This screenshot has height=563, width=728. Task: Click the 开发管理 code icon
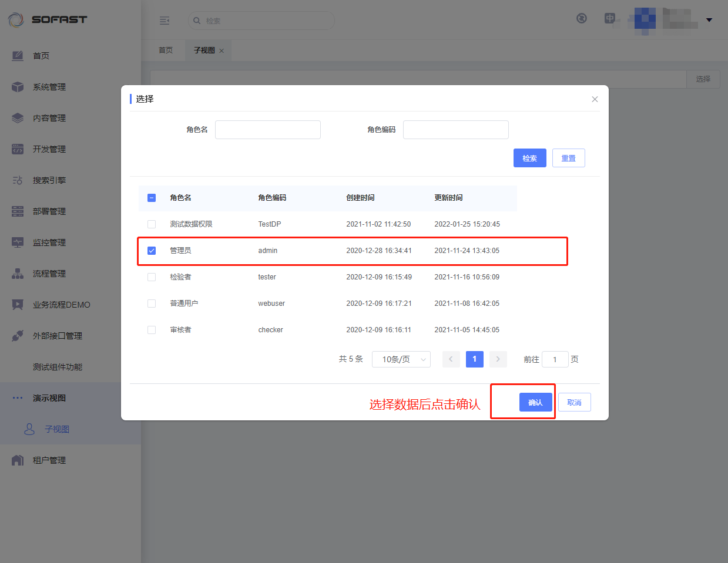point(18,149)
